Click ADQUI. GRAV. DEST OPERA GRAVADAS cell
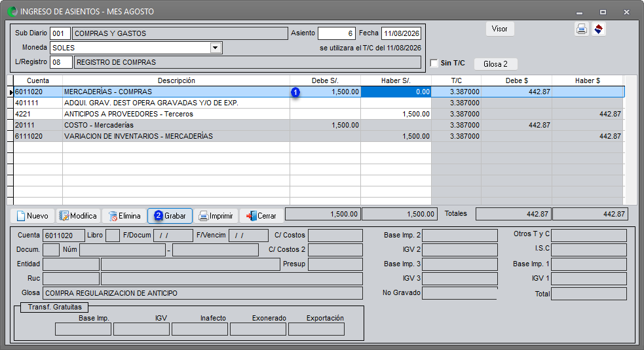Screen dimensions: 644x350 pyautogui.click(x=176, y=103)
